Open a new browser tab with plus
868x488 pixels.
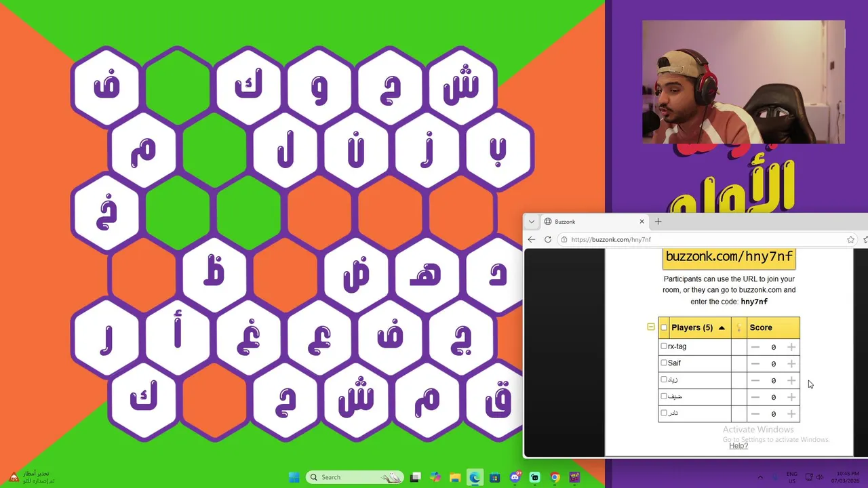658,222
